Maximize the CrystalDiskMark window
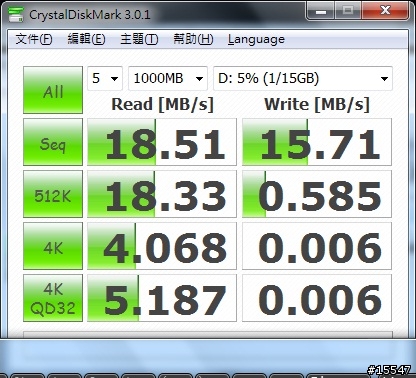 tap(348, 12)
